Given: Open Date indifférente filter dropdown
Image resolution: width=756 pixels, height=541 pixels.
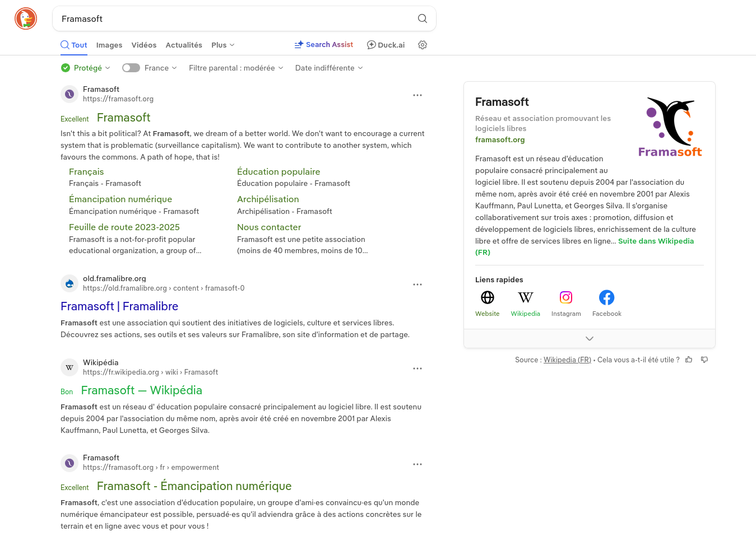Looking at the screenshot, I should coord(329,68).
